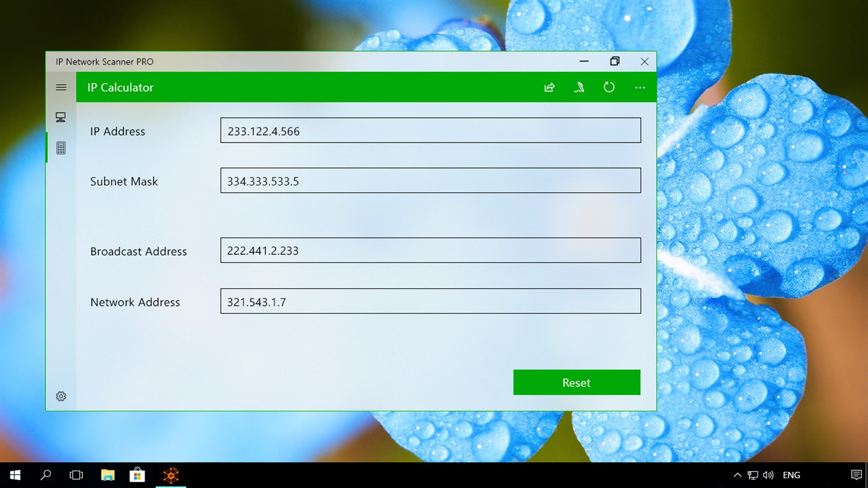Open the share options in the toolbar
The height and width of the screenshot is (488, 868).
click(549, 87)
